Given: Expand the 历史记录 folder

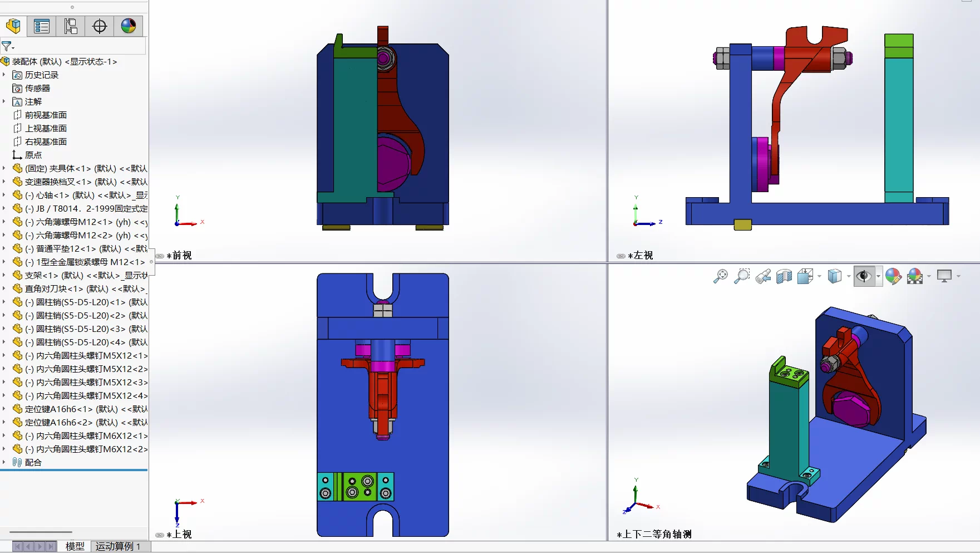Looking at the screenshot, I should (x=4, y=75).
